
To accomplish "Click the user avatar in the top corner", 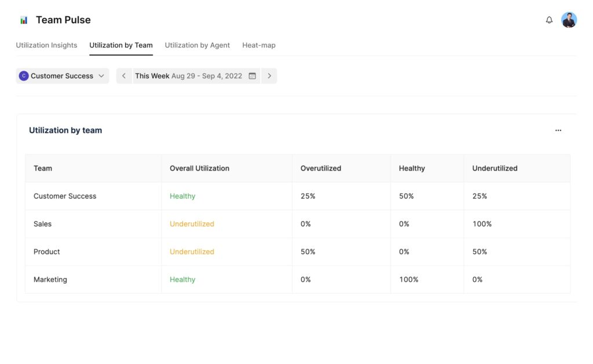I will coord(569,19).
